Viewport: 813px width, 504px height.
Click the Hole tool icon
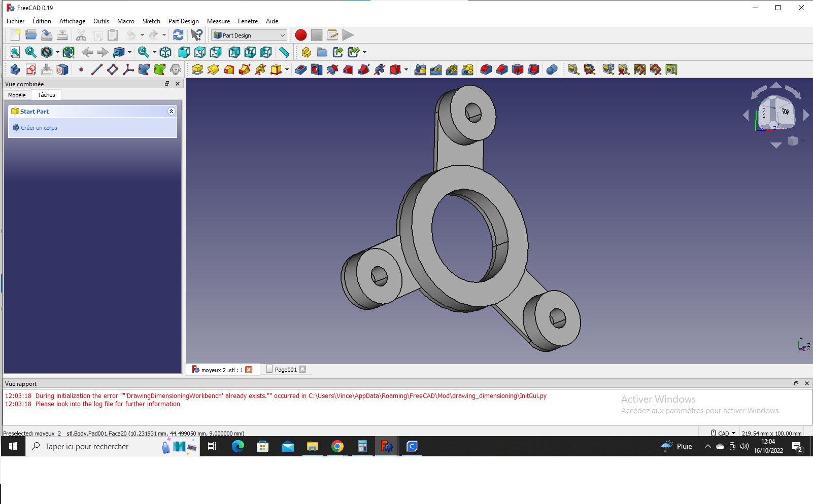317,69
